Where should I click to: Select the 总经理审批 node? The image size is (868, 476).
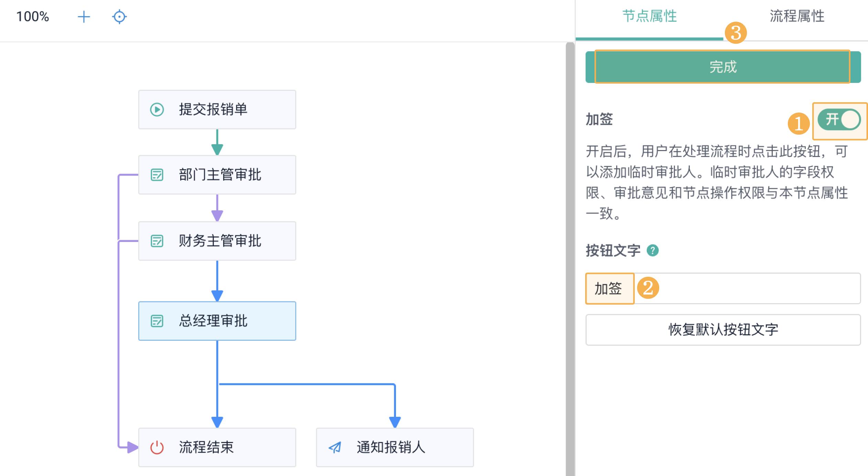[217, 321]
